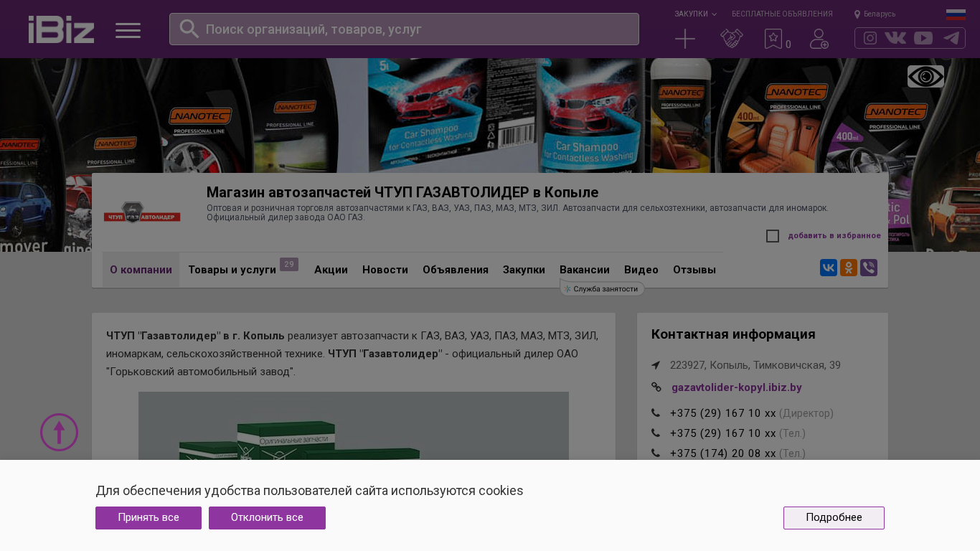
Task: Click the location pin next to Беларусь
Action: point(857,14)
